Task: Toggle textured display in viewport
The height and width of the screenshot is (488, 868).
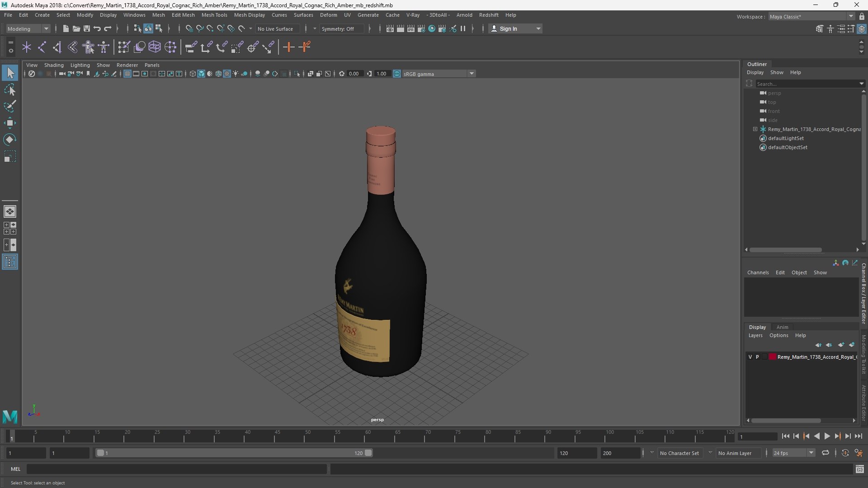Action: coord(227,74)
